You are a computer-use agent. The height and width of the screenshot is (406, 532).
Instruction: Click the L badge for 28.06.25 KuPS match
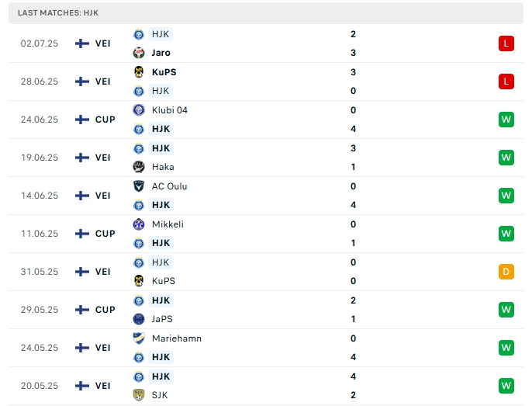click(506, 82)
